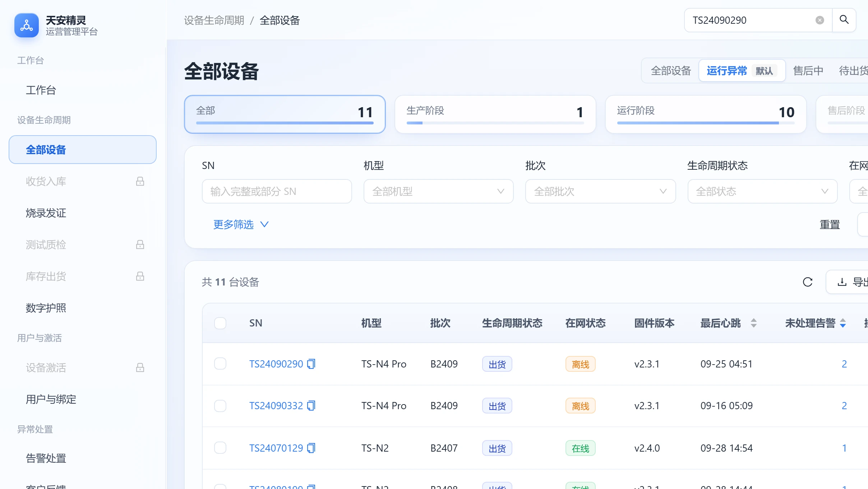The image size is (868, 489).
Task: Click the lock icon next to 设备激活
Action: [140, 367]
